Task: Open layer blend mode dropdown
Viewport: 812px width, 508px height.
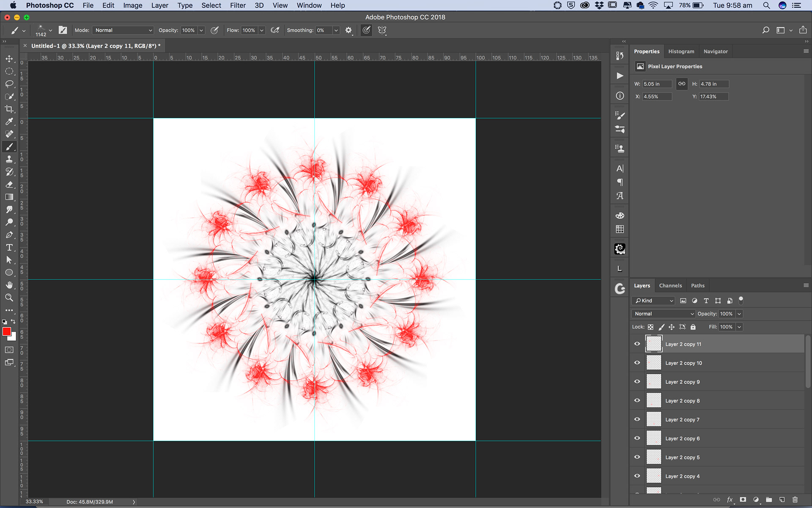Action: coord(663,314)
